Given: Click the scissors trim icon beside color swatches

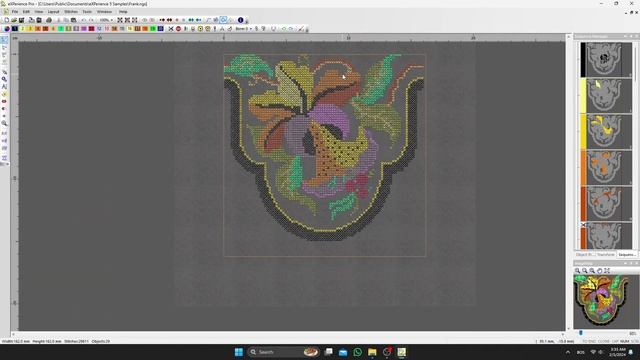Looking at the screenshot, I should coord(171,29).
